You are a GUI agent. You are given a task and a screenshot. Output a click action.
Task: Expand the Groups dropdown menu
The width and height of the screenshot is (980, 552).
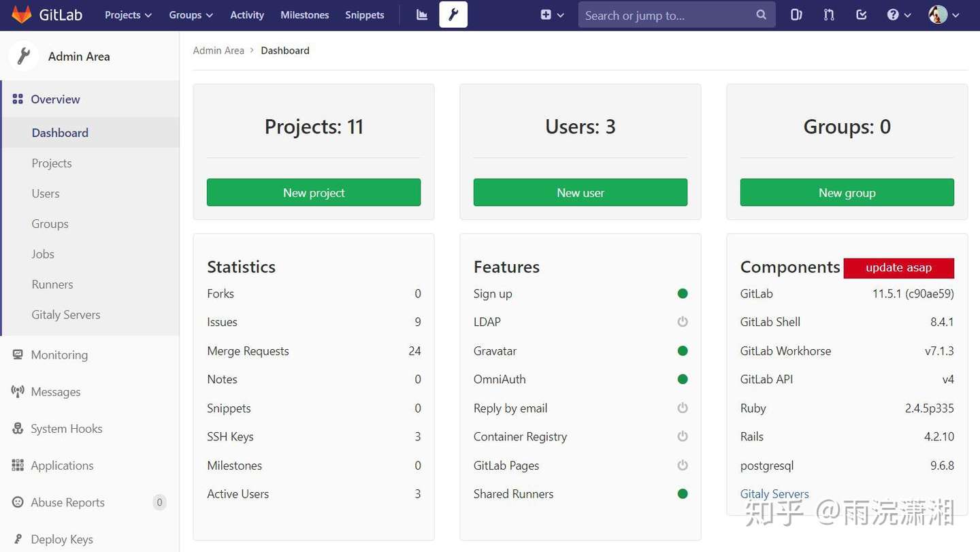191,15
